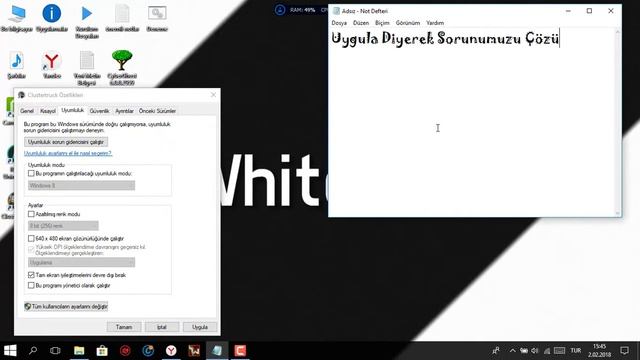Image resolution: width=640 pixels, height=360 pixels.
Task: Click the Tamam button
Action: (x=124, y=327)
